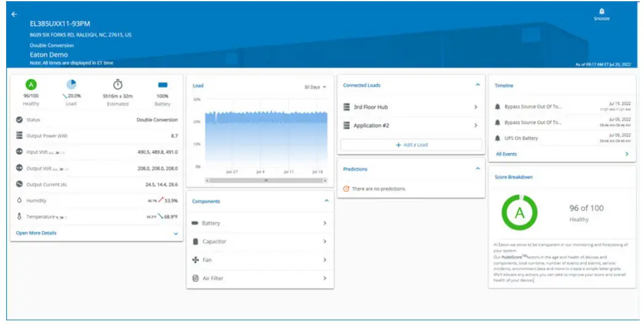Collapse the Connected Loads panel

pyautogui.click(x=477, y=85)
